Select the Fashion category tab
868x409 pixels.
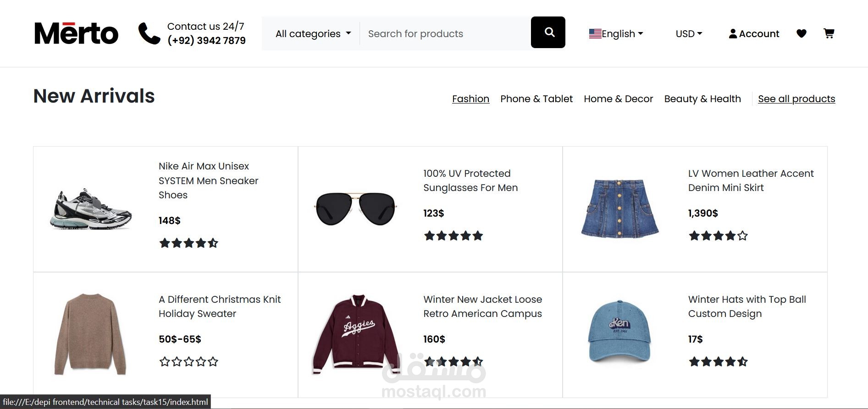[470, 99]
